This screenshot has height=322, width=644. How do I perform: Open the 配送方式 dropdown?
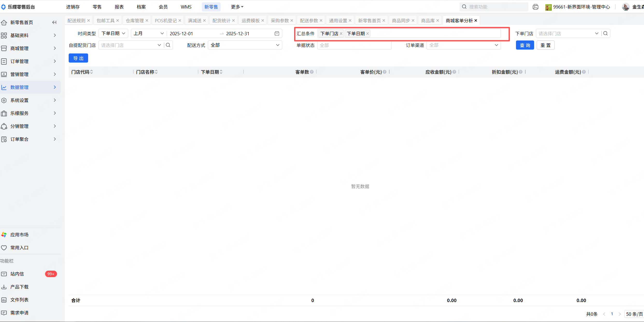click(245, 45)
